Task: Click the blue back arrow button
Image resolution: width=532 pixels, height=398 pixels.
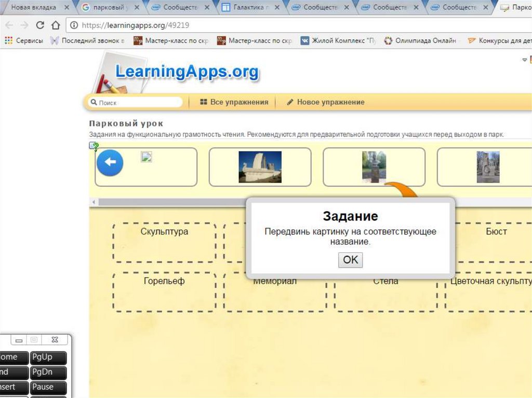Action: point(110,162)
